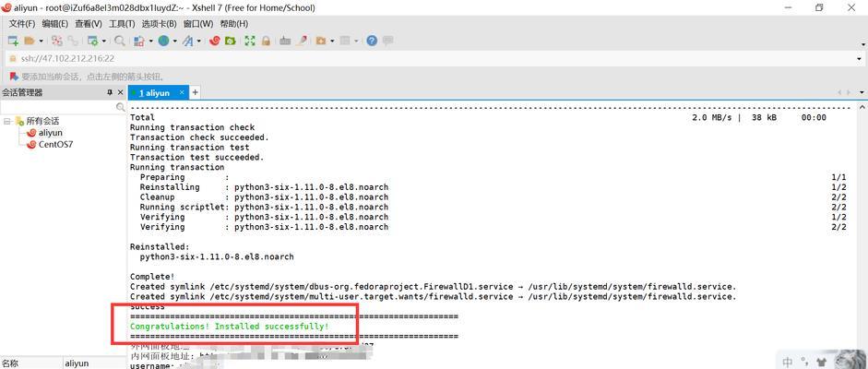Click the bookmark flag icon in links bar
This screenshot has height=369, width=868.
(x=13, y=77)
